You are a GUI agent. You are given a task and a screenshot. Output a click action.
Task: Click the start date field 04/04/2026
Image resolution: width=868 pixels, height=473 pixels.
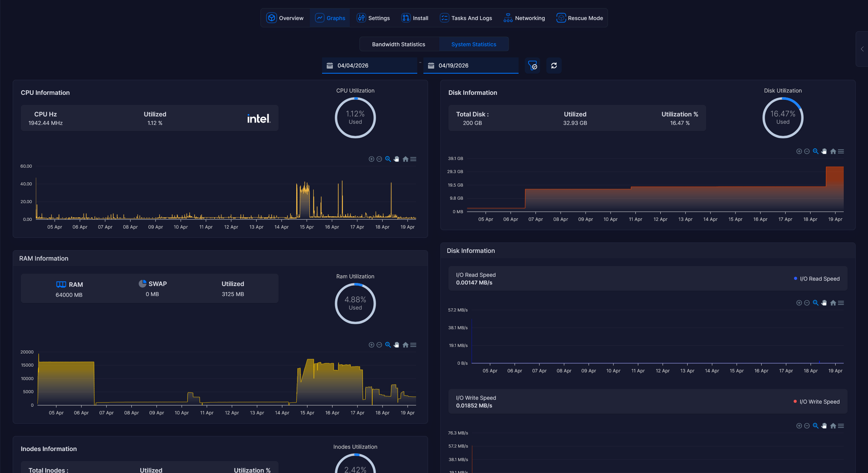coord(369,66)
